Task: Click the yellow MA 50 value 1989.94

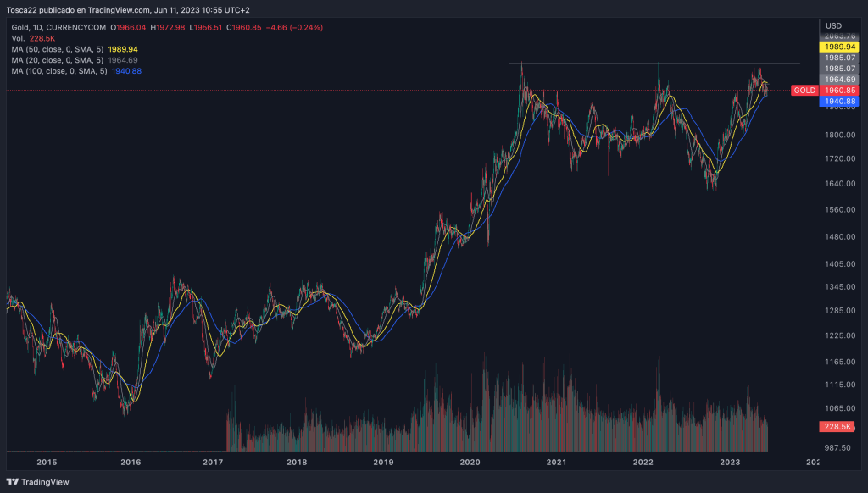Action: pos(123,49)
